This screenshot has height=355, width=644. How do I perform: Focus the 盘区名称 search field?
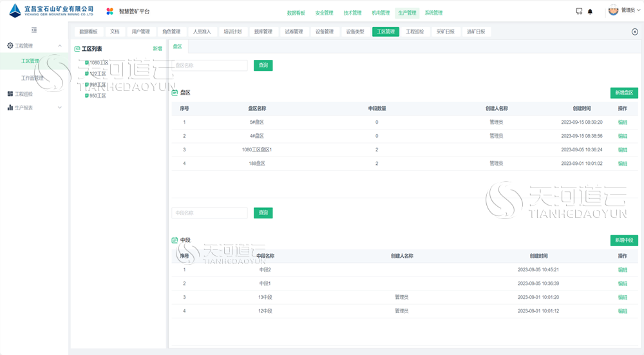[209, 65]
